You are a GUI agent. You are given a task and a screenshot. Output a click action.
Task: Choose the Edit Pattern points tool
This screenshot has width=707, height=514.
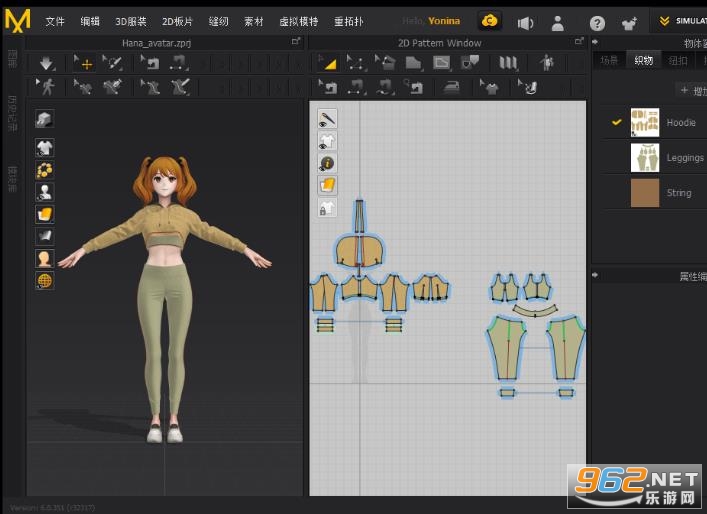[x=356, y=63]
